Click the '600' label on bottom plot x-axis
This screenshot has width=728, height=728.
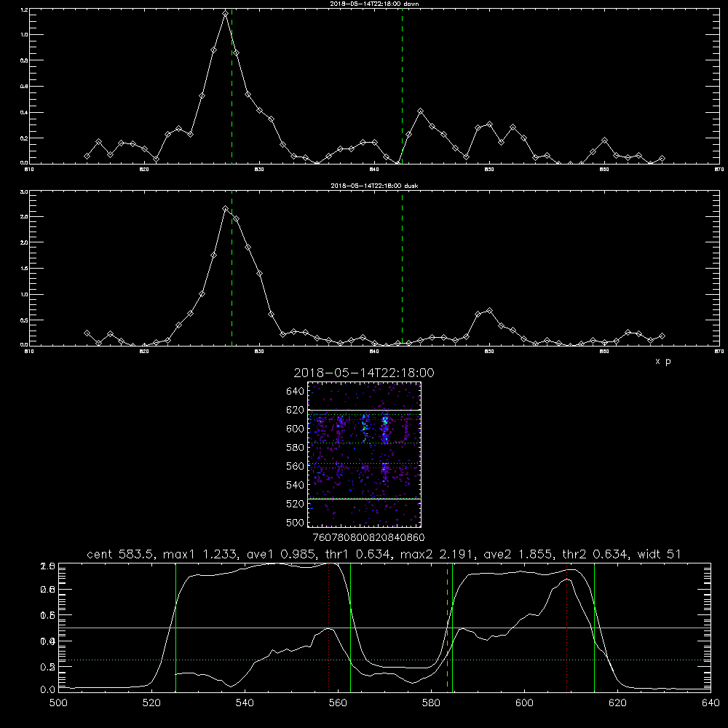(524, 703)
